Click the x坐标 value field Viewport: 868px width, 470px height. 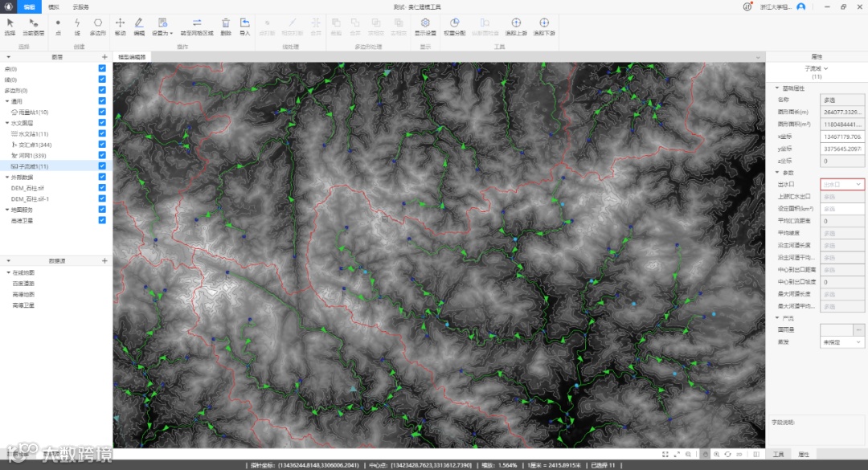(842, 137)
